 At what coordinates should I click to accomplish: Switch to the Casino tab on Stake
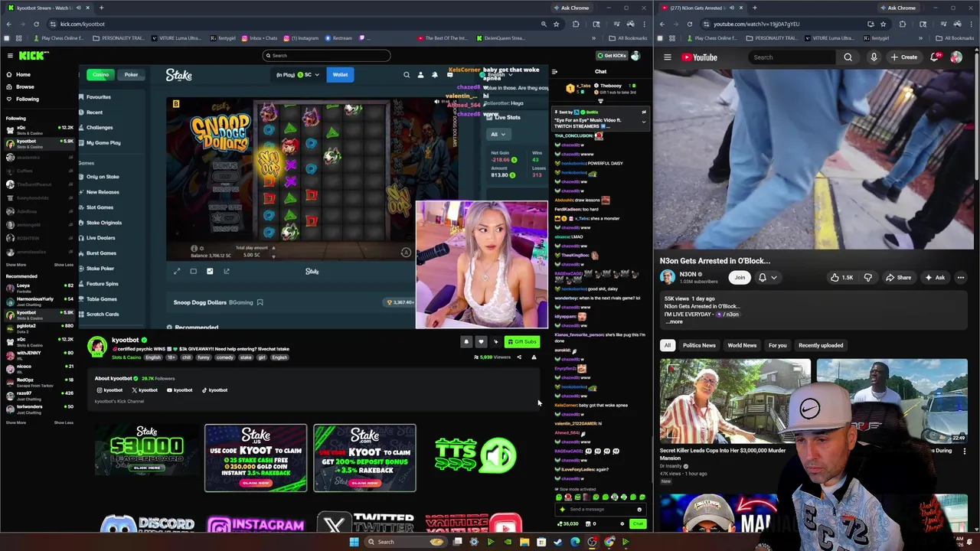[100, 74]
